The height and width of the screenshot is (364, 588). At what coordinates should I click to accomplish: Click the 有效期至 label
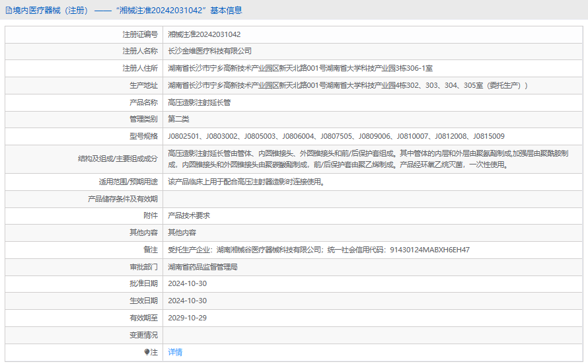[143, 318]
